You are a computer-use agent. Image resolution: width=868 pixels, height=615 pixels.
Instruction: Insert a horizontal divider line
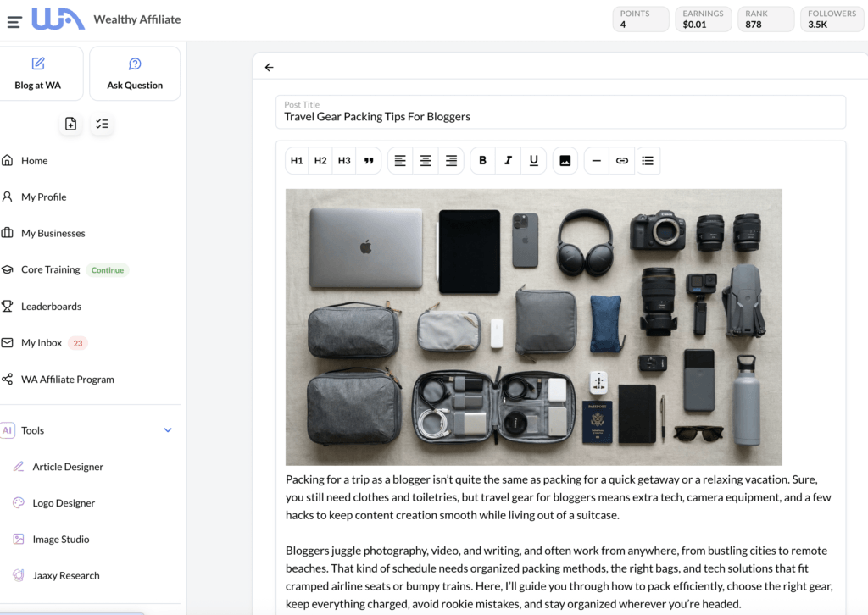pyautogui.click(x=595, y=160)
